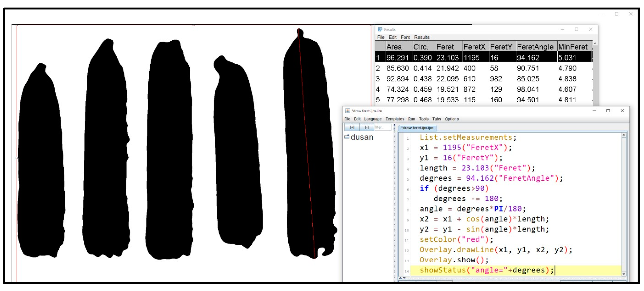
Task: Click the editor scrollbar down arrow
Action: 624,274
